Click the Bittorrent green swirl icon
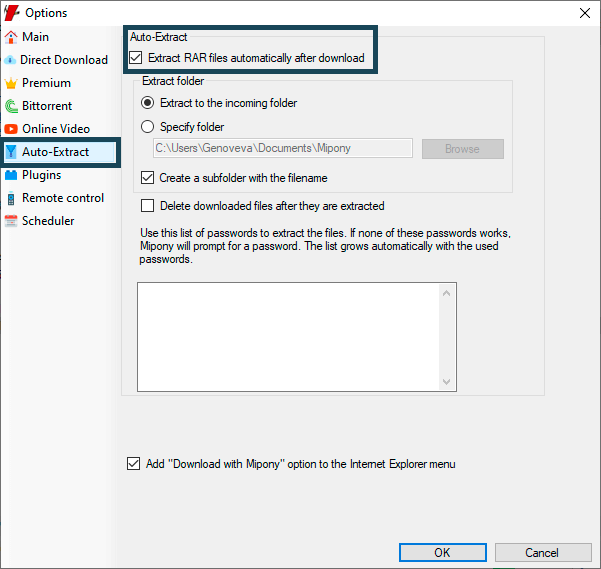The width and height of the screenshot is (601, 569). coord(11,106)
